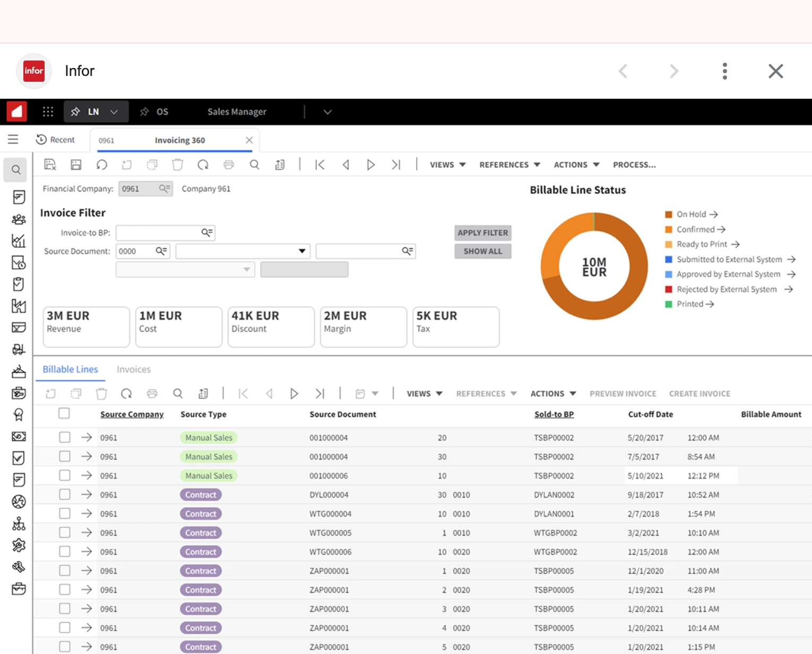Viewport: 812px width, 654px height.
Task: Open the PROCESS... menu
Action: 634,165
